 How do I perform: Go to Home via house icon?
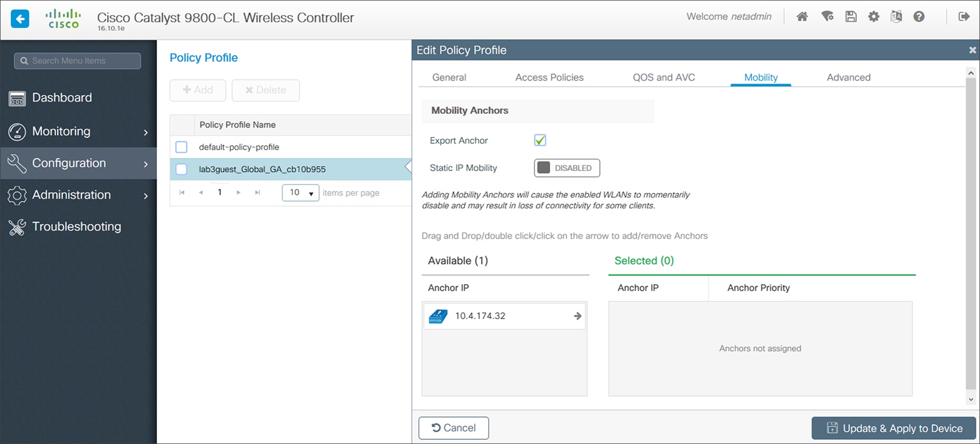pyautogui.click(x=802, y=17)
